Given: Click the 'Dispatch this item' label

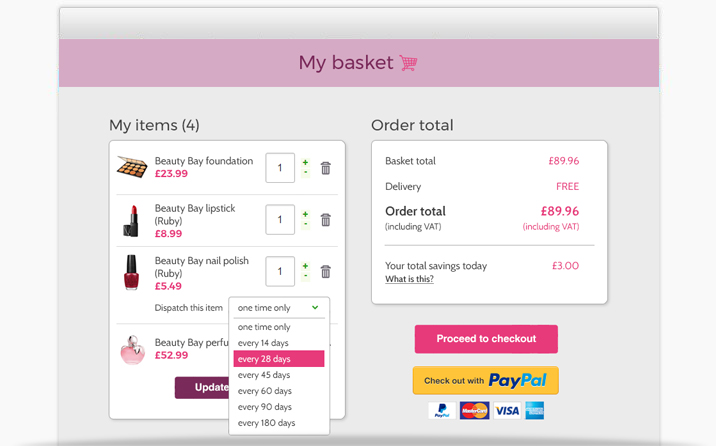Looking at the screenshot, I should pos(189,308).
